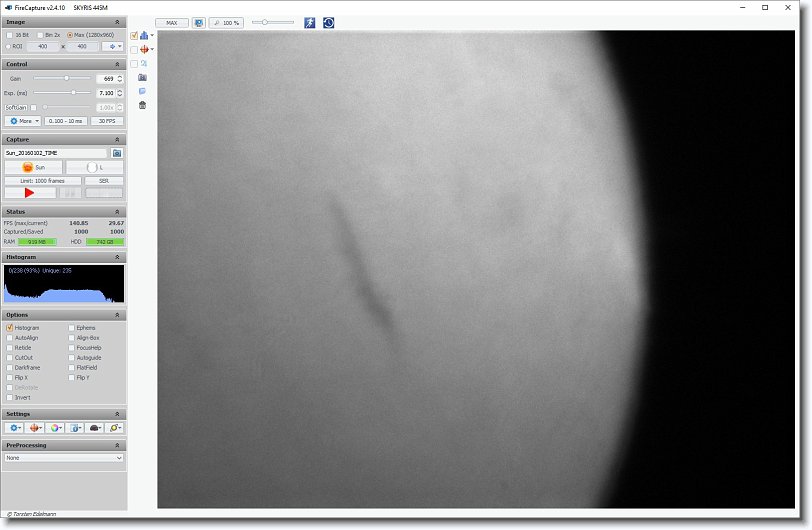This screenshot has width=812, height=530.
Task: Click the running man speed icon
Action: pyautogui.click(x=310, y=23)
